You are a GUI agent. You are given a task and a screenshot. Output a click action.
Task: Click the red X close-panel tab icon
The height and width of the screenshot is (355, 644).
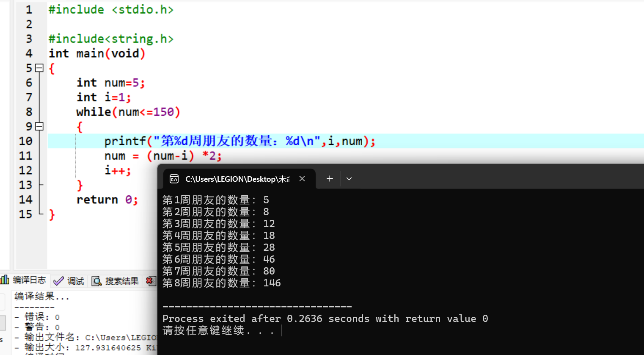[150, 281]
